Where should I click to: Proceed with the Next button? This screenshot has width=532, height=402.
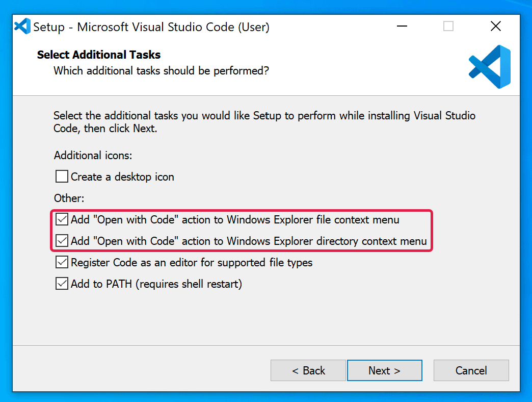point(384,370)
